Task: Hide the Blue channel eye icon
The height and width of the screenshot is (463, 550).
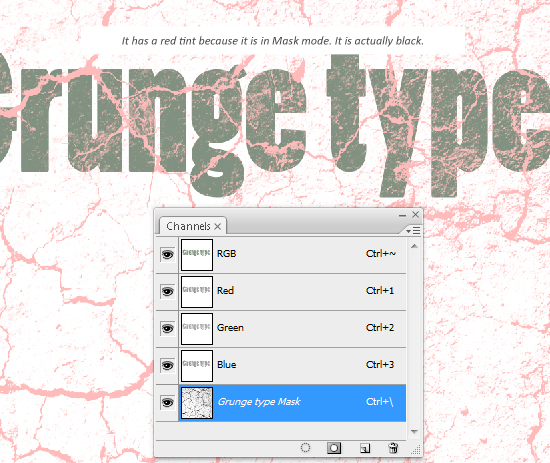Action: point(167,365)
